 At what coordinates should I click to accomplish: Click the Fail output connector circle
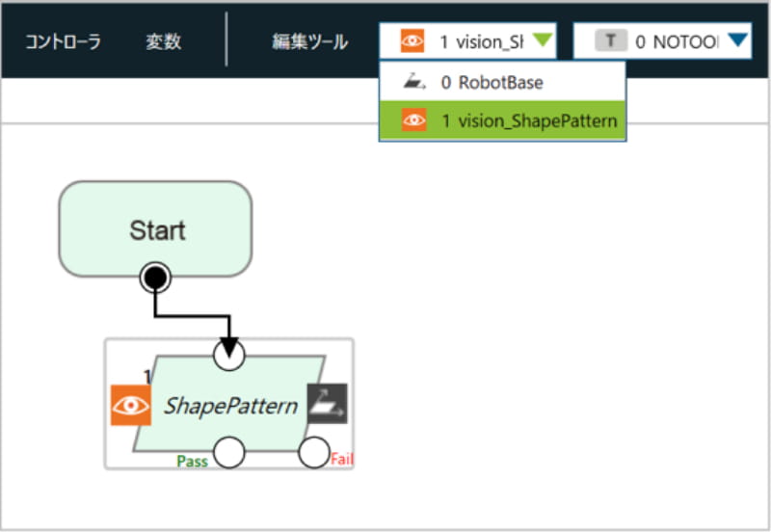314,452
